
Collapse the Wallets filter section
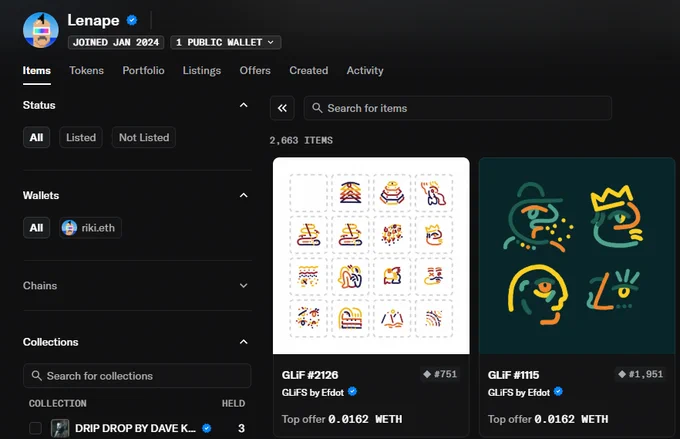pos(244,195)
